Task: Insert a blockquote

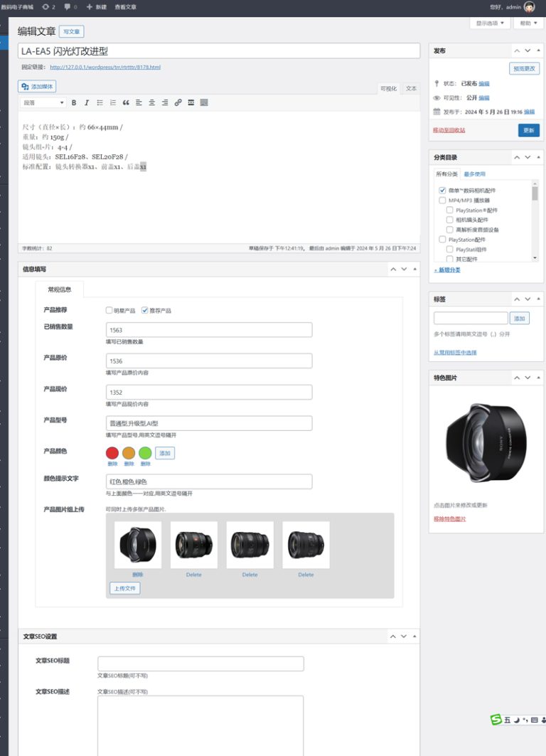Action: [126, 103]
